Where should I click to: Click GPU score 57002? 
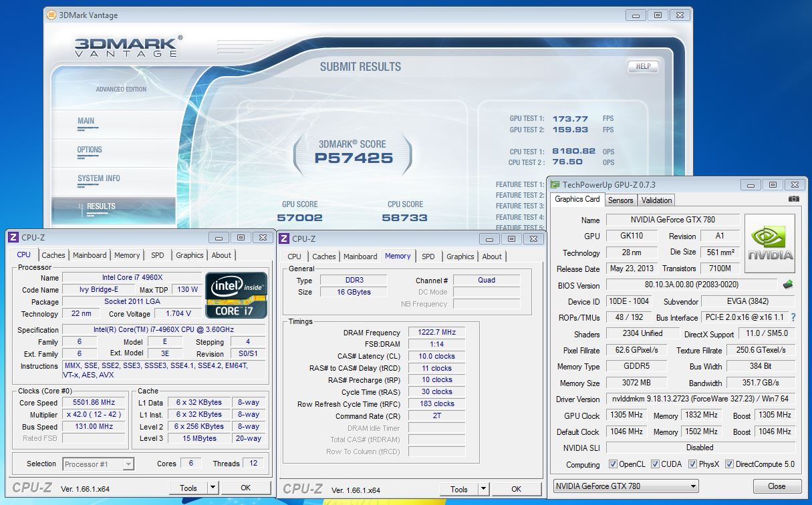click(x=299, y=218)
